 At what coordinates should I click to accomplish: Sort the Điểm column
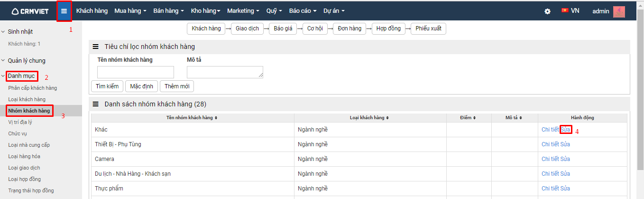click(x=468, y=118)
